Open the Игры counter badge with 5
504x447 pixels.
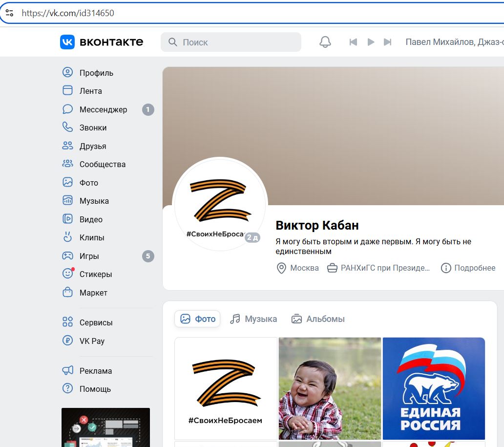click(x=148, y=256)
